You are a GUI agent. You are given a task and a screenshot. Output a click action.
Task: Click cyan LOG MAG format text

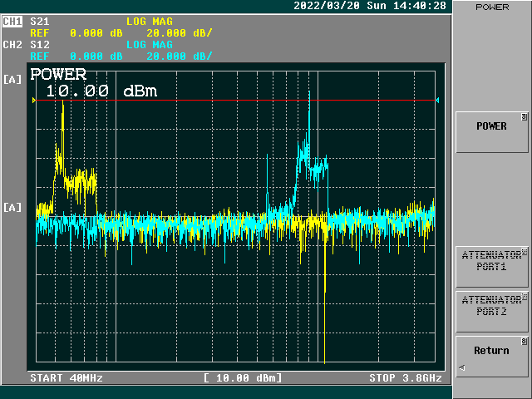150,45
